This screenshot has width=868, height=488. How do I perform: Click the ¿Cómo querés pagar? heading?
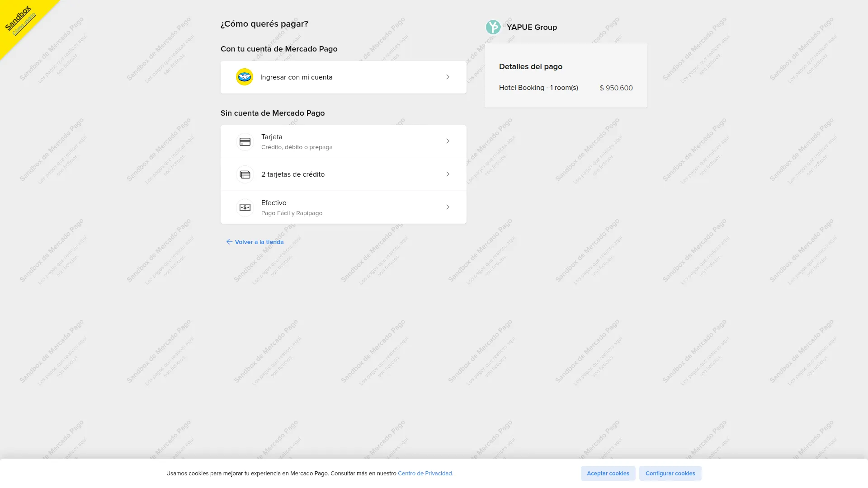click(x=264, y=24)
